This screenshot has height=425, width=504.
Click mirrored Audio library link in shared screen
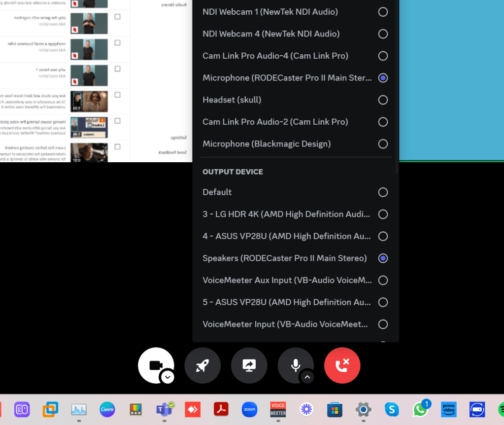point(174,5)
